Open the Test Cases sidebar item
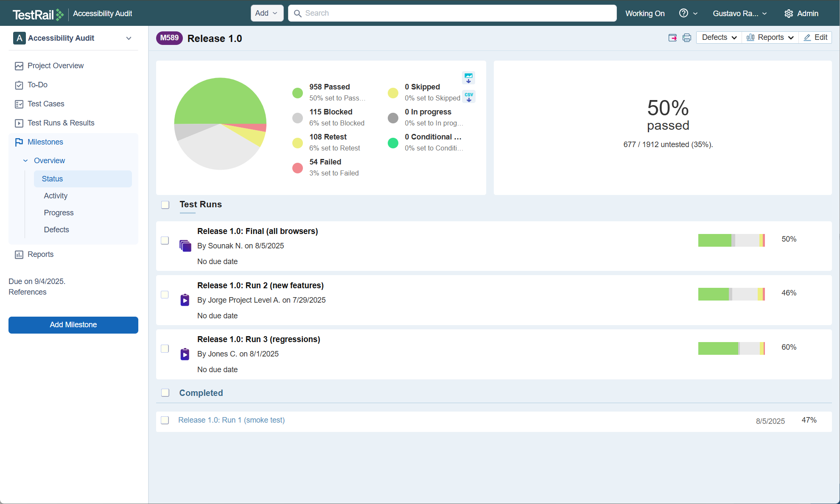 (46, 104)
